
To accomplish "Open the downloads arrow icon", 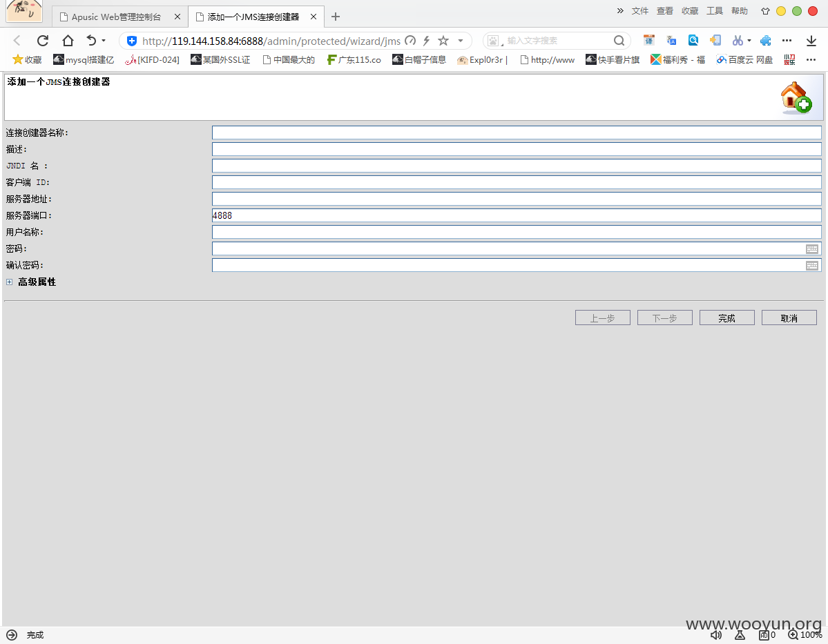I will 811,41.
